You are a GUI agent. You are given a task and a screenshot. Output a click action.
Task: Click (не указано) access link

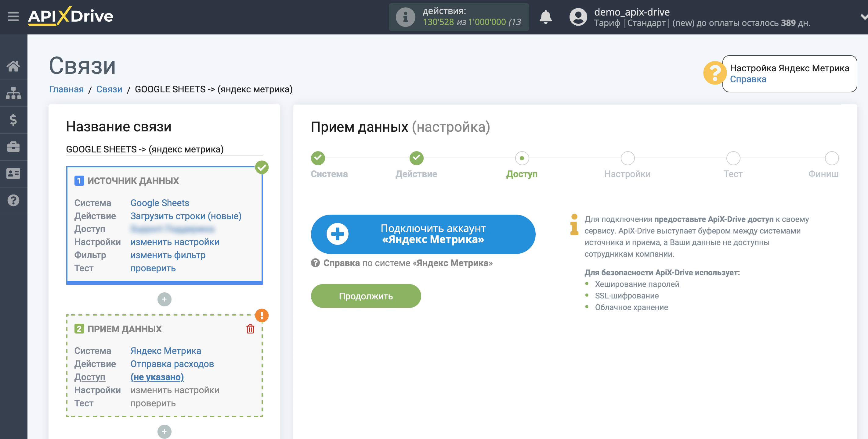click(157, 377)
